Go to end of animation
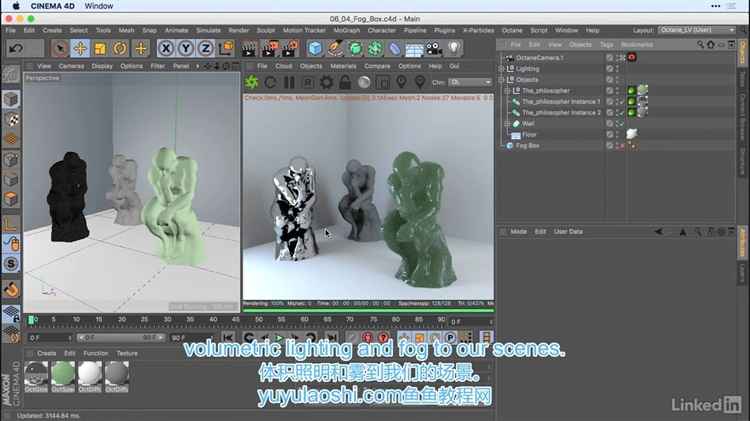Image resolution: width=750 pixels, height=421 pixels. 331,338
